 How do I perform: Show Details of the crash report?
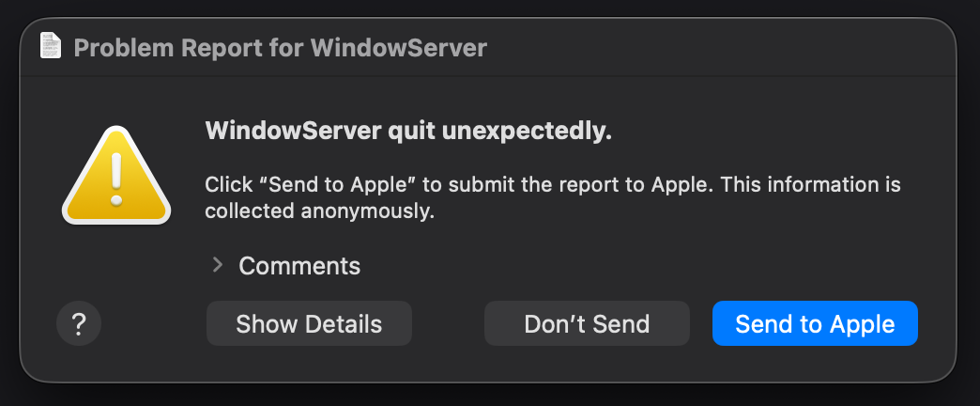[309, 324]
